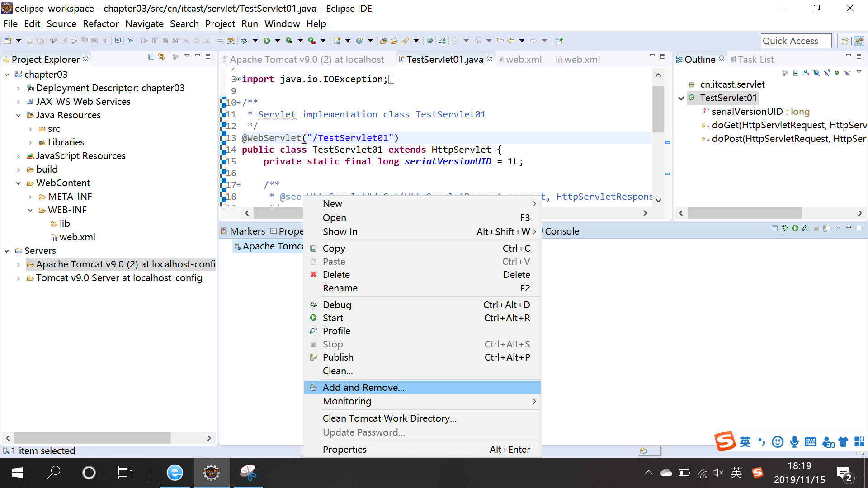Choose Clean Tomcat Work Directory... menu entry

pos(389,418)
